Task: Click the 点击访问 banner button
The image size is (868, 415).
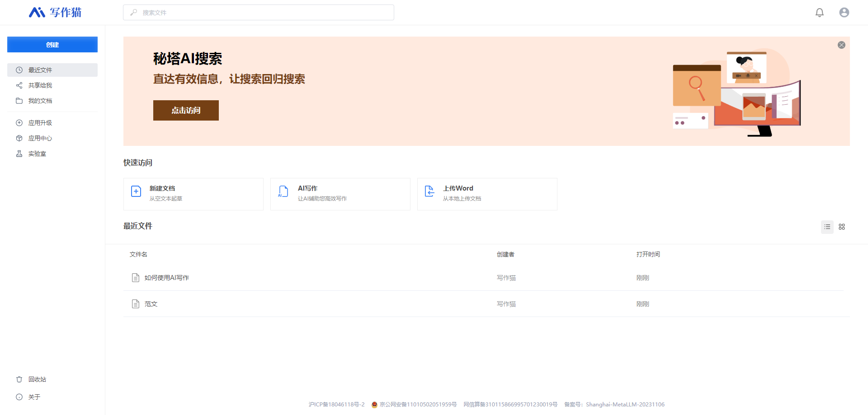Action: pyautogui.click(x=186, y=110)
